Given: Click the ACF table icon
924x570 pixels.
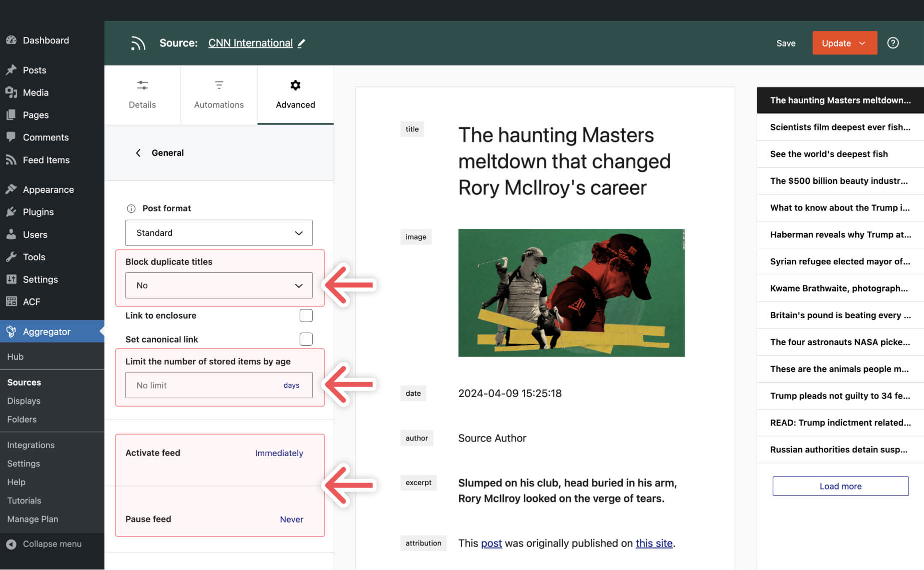Looking at the screenshot, I should [11, 301].
